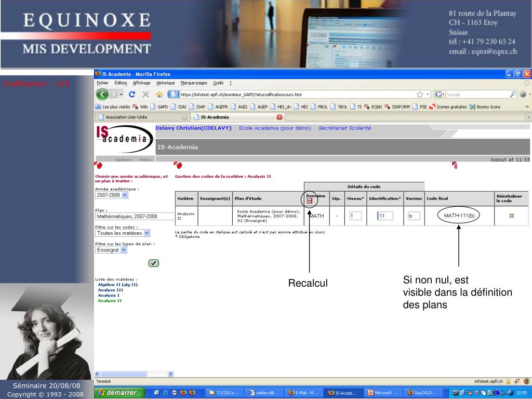Image resolution: width=532 pixels, height=399 pixels.
Task: Focus the Version input field
Action: tap(414, 216)
